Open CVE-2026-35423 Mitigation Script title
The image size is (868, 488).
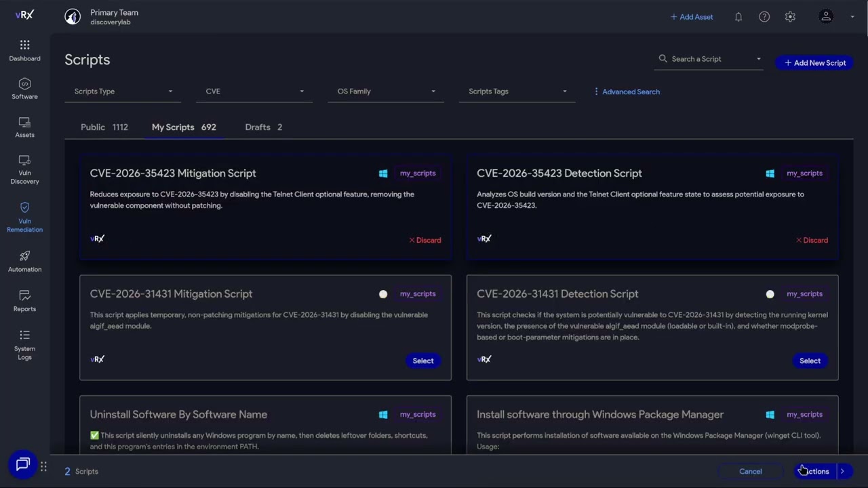coord(173,174)
